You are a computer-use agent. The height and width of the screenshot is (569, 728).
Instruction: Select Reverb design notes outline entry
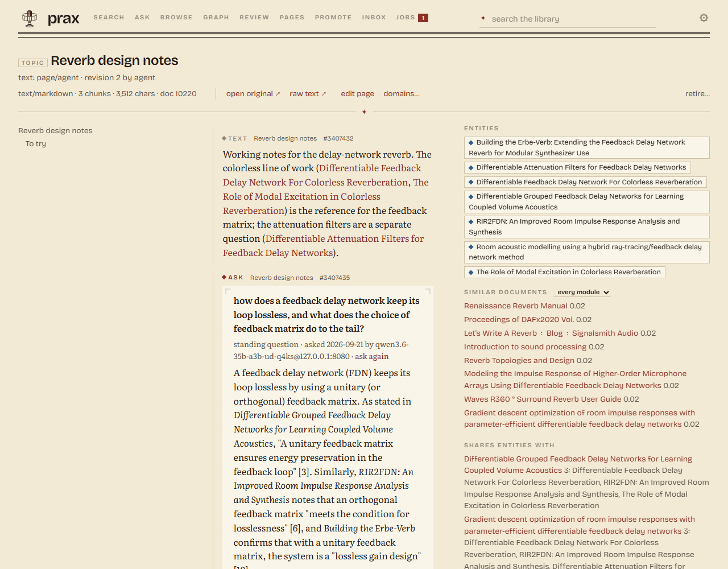[55, 131]
